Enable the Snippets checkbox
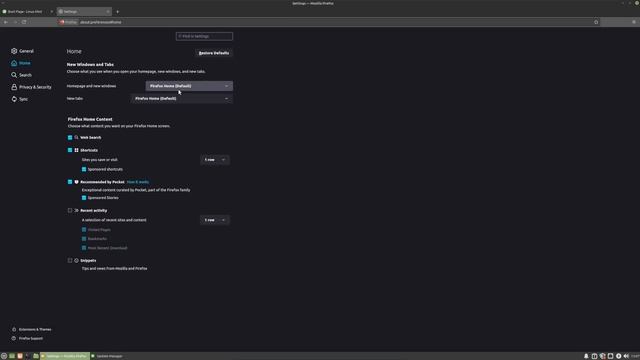 pyautogui.click(x=70, y=260)
